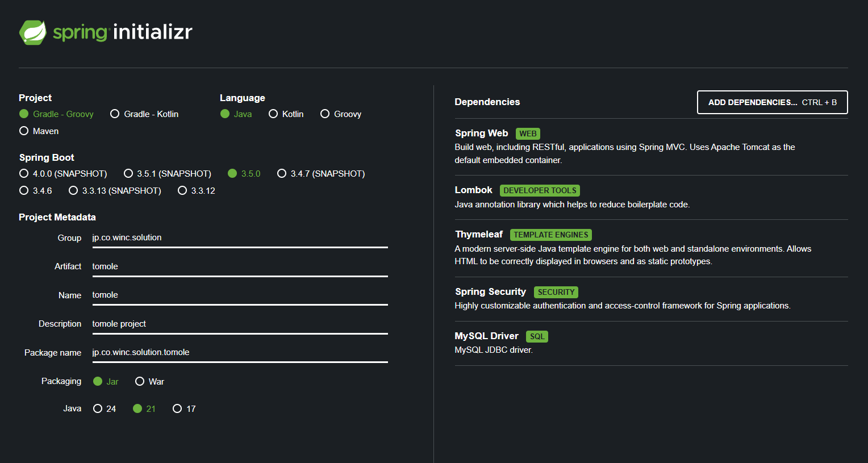
Task: Select Kotlin as the language
Action: [273, 114]
